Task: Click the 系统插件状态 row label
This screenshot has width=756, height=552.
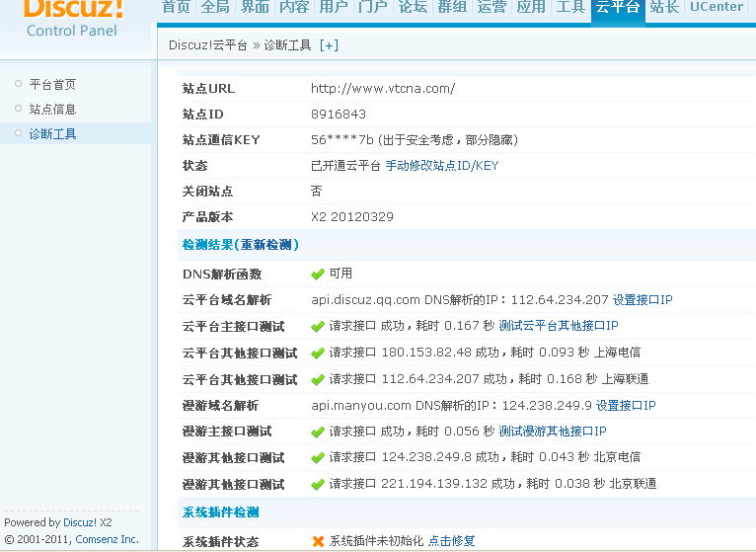Action: (x=221, y=541)
